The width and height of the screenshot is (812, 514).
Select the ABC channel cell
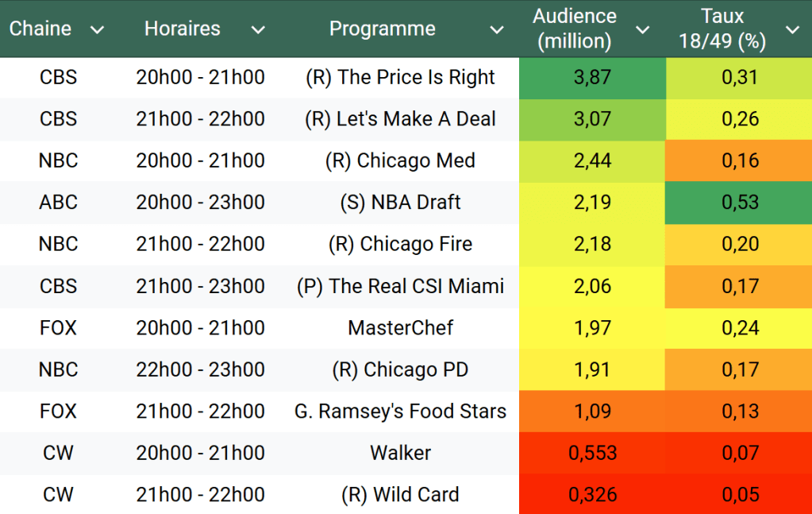pos(58,203)
